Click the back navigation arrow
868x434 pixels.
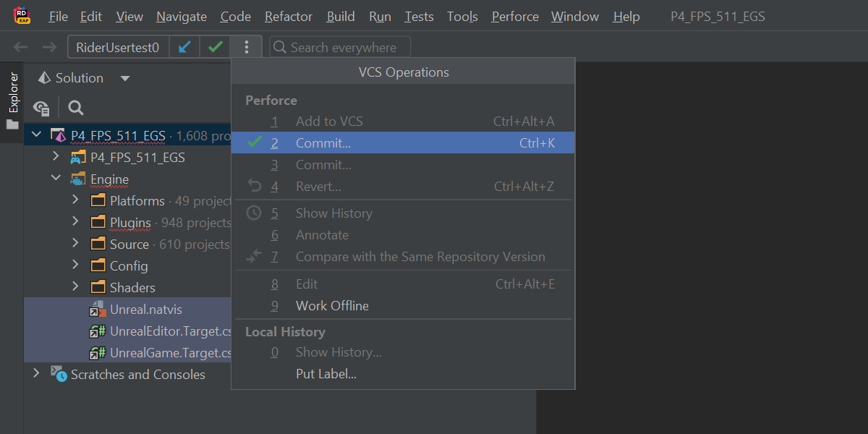point(21,48)
